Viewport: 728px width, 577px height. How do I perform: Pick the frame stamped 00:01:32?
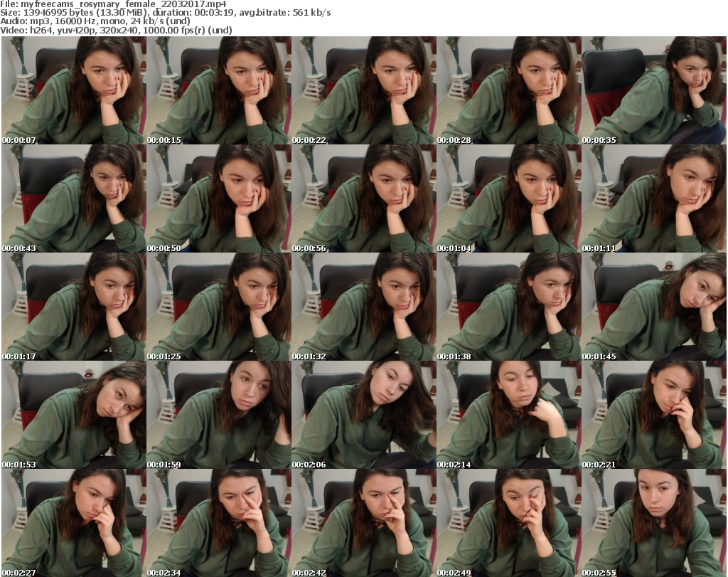pos(364,307)
